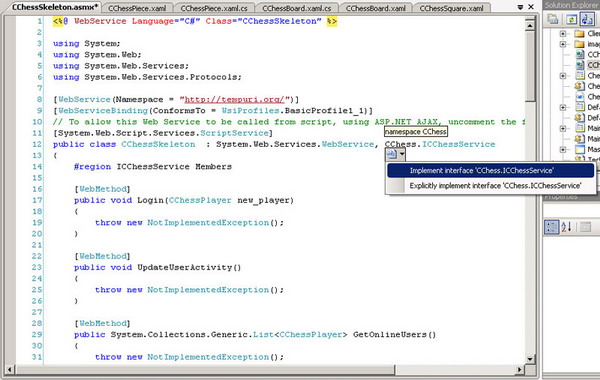Viewport: 600px width, 380px height.
Task: Click the smart tag icon under CChess
Action: pyautogui.click(x=391, y=155)
